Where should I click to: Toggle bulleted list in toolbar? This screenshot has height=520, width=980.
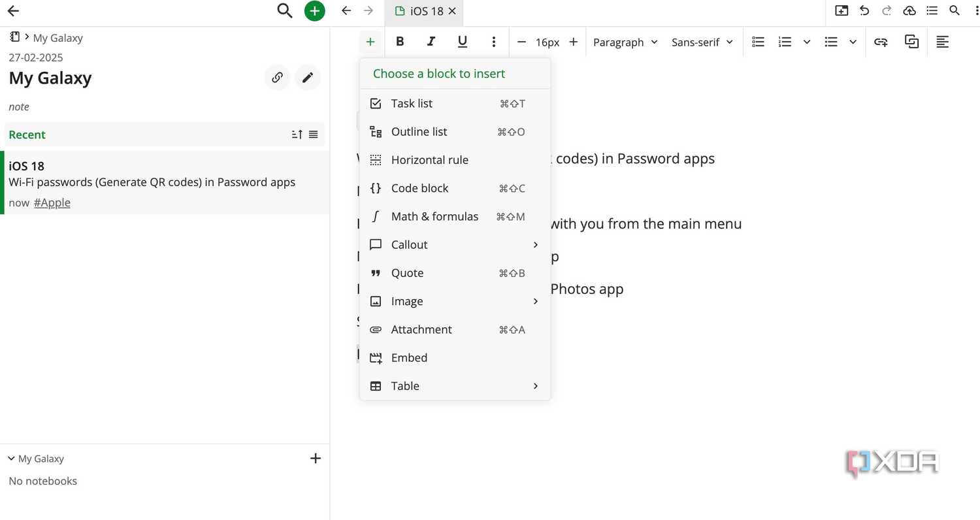831,42
